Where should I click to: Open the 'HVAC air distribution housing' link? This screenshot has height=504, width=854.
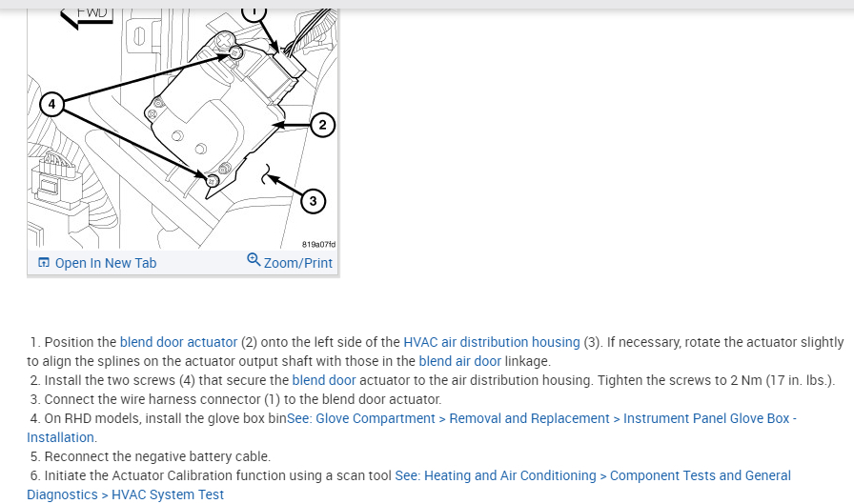click(x=491, y=342)
